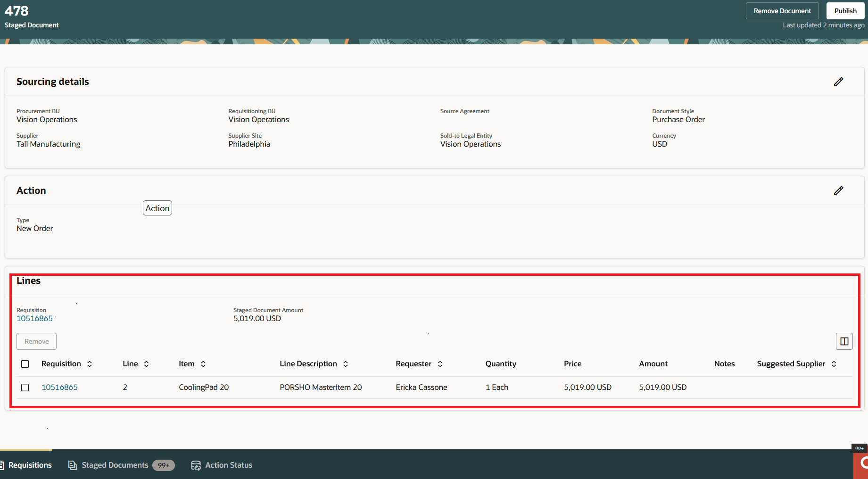Sort by Item column arrows

click(203, 364)
